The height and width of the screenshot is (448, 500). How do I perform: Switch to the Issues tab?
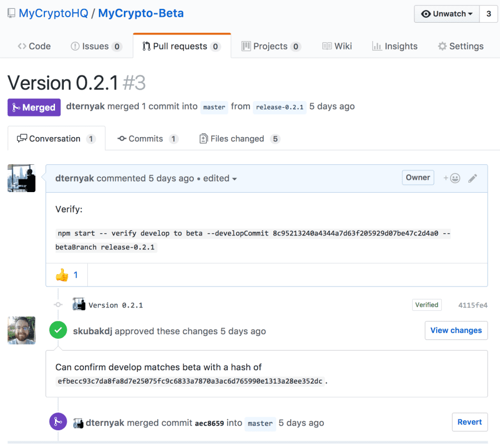tap(96, 46)
